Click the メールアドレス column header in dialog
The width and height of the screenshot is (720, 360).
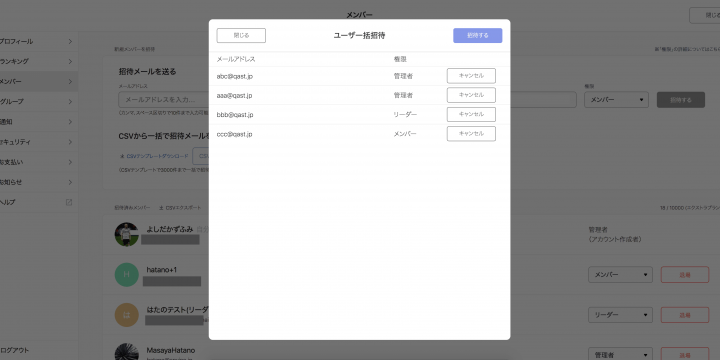[236, 59]
